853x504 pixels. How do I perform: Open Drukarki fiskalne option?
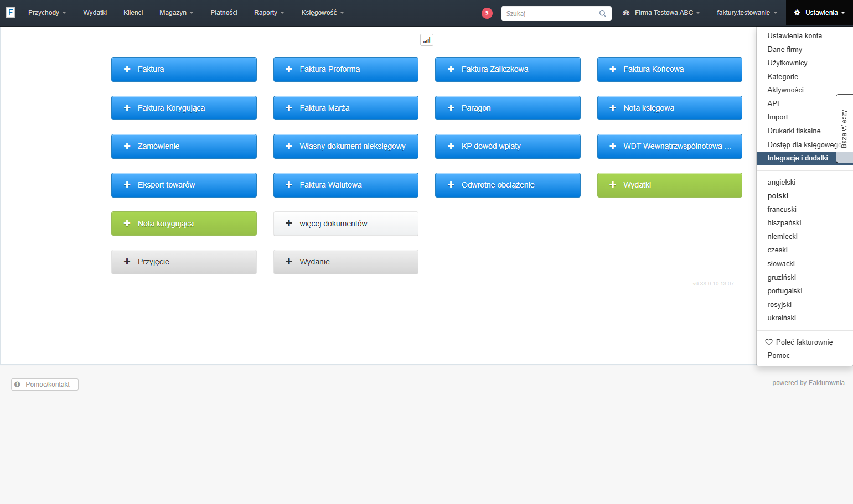[794, 131]
